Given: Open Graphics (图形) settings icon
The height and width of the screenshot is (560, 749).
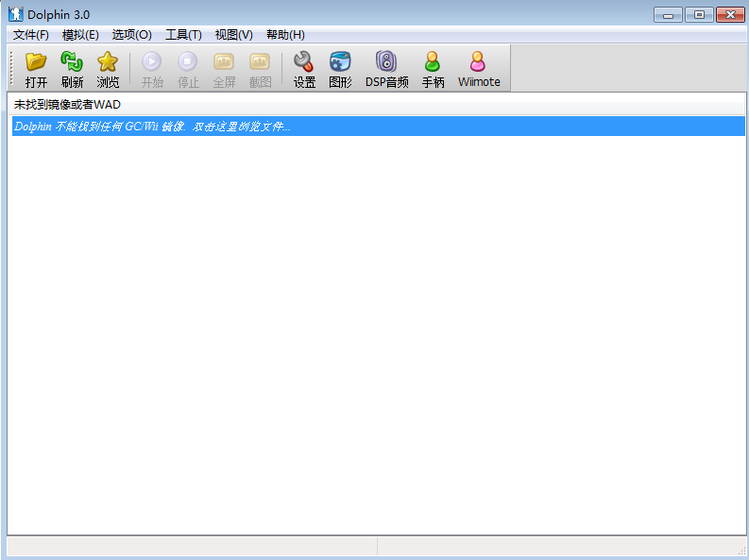Looking at the screenshot, I should click(x=340, y=61).
